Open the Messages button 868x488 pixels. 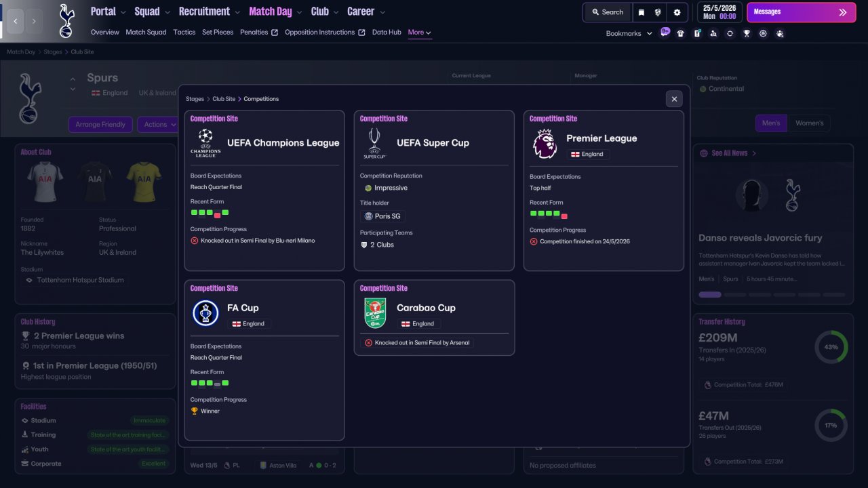802,12
